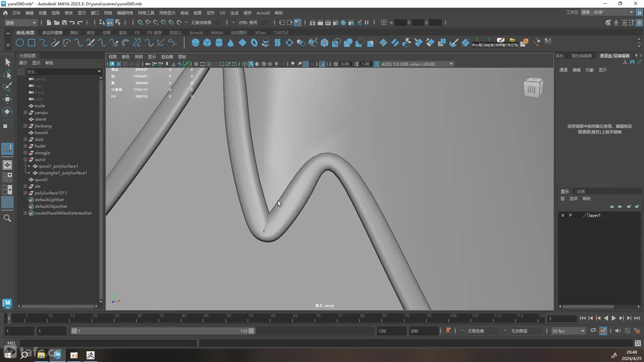Click the new scene icon

[49, 22]
